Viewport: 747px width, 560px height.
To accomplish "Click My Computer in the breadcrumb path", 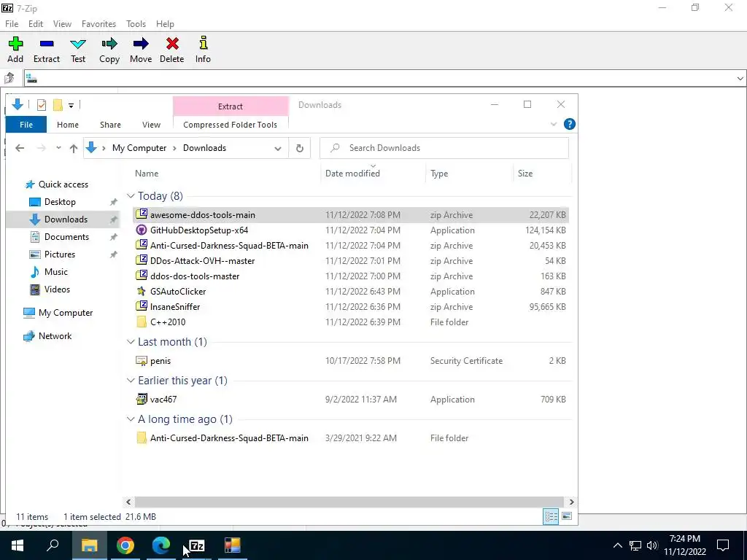I will point(139,148).
